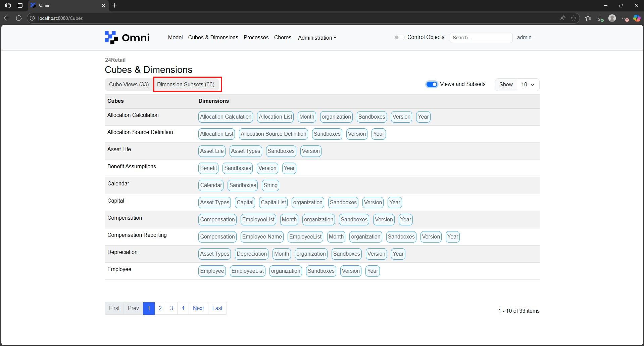The height and width of the screenshot is (346, 644).
Task: Select the Depreciation dimension tag
Action: click(252, 254)
